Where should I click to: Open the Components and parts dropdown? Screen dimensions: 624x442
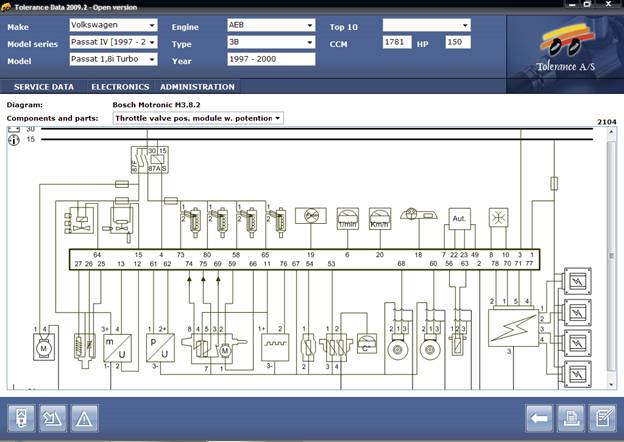click(x=197, y=118)
